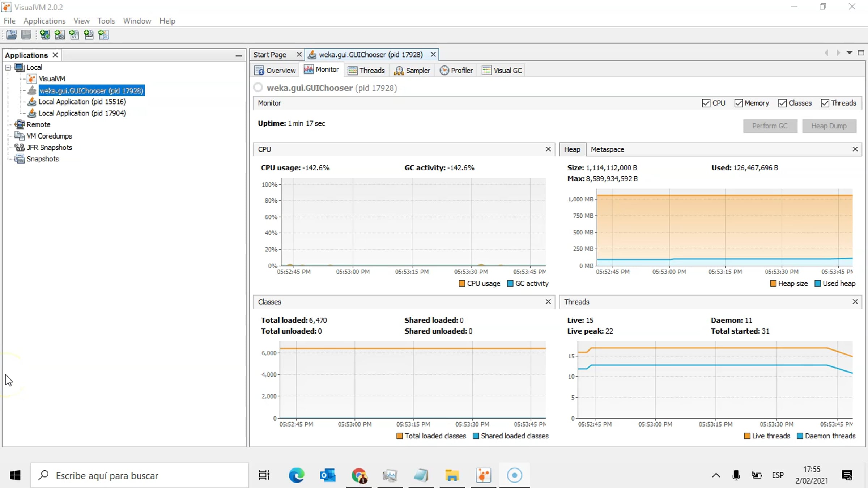Viewport: 868px width, 488px height.
Task: Uncheck the CPU monitor checkbox
Action: (x=706, y=103)
